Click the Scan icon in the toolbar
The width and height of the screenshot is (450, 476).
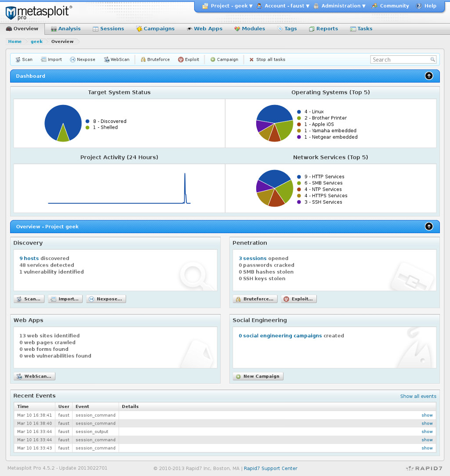tap(18, 60)
